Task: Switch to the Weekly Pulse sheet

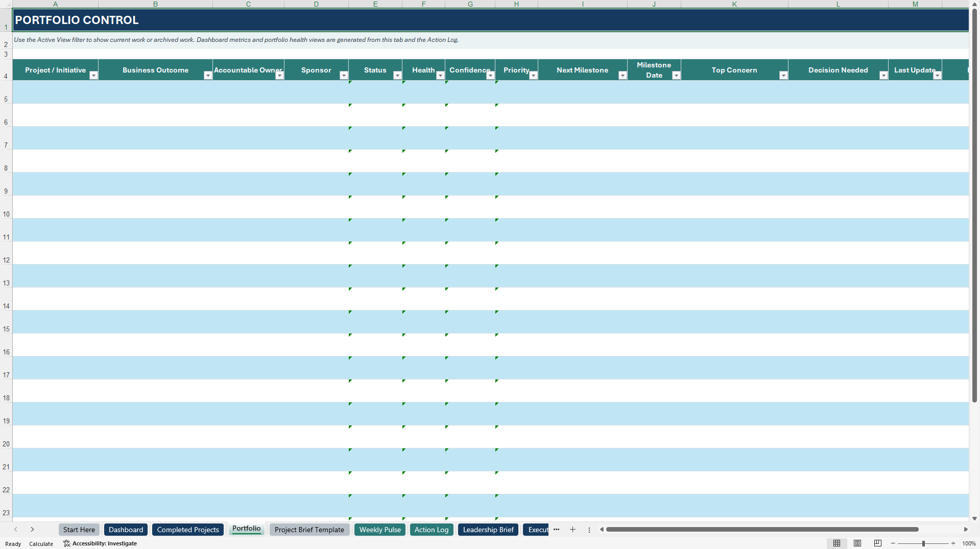Action: pyautogui.click(x=380, y=530)
